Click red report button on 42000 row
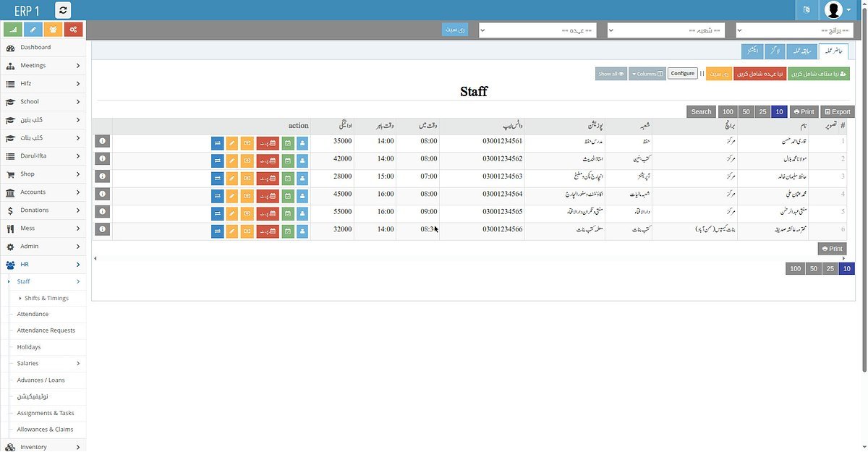 [x=268, y=159]
